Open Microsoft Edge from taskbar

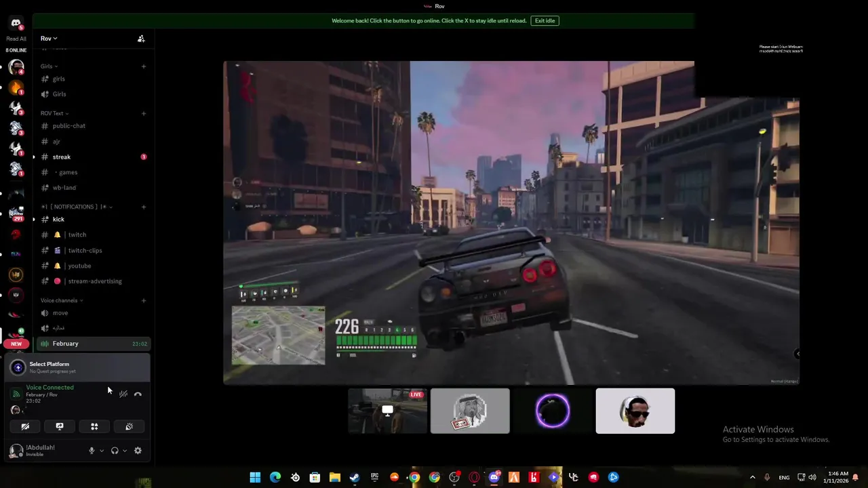(275, 478)
